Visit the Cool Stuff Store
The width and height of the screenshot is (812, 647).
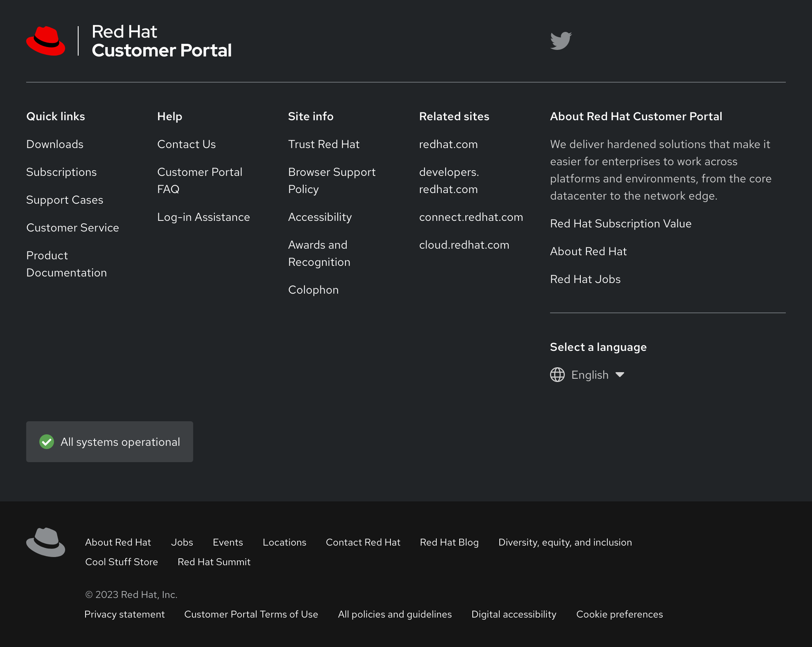click(122, 562)
